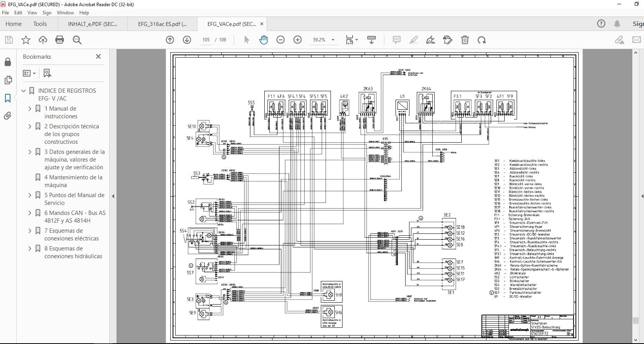Open the Window menu
The width and height of the screenshot is (644, 344).
point(65,13)
